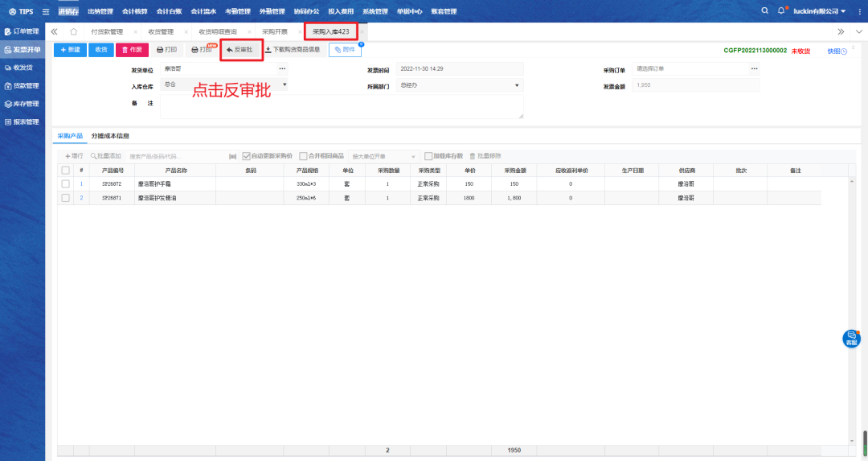The image size is (868, 461).
Task: Click the vertical scrollbar of product table
Action: pos(853,306)
